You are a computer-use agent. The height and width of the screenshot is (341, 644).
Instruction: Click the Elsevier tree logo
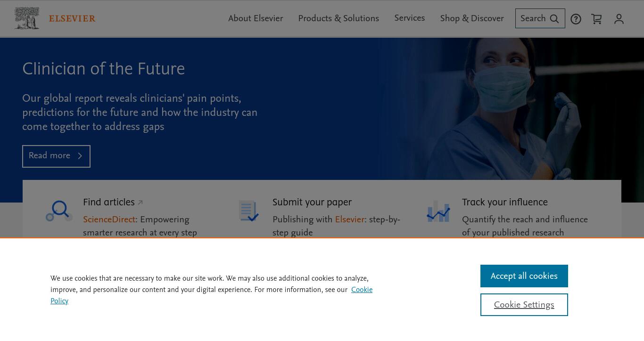coord(27,18)
